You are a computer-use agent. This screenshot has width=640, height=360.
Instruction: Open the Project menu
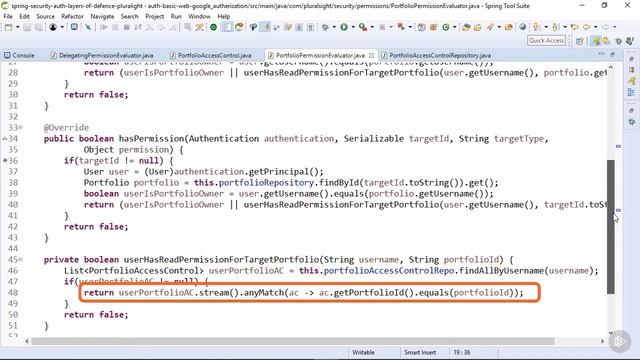(x=154, y=16)
